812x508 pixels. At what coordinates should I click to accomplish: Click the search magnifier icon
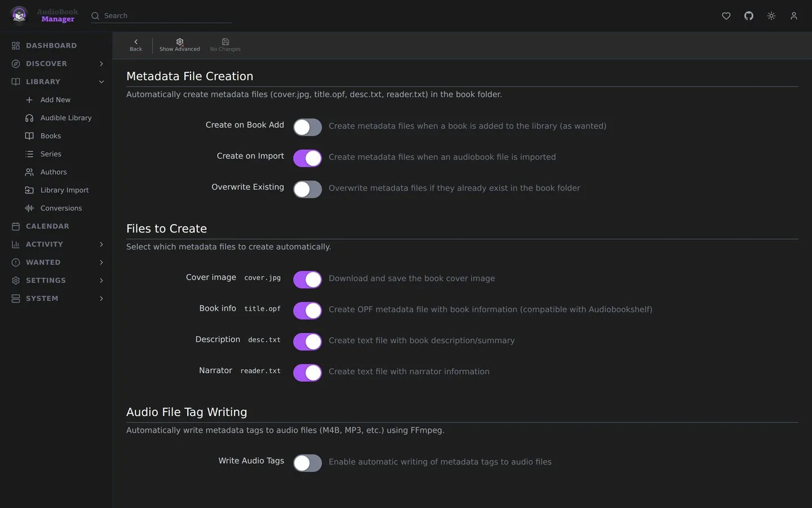pos(95,16)
